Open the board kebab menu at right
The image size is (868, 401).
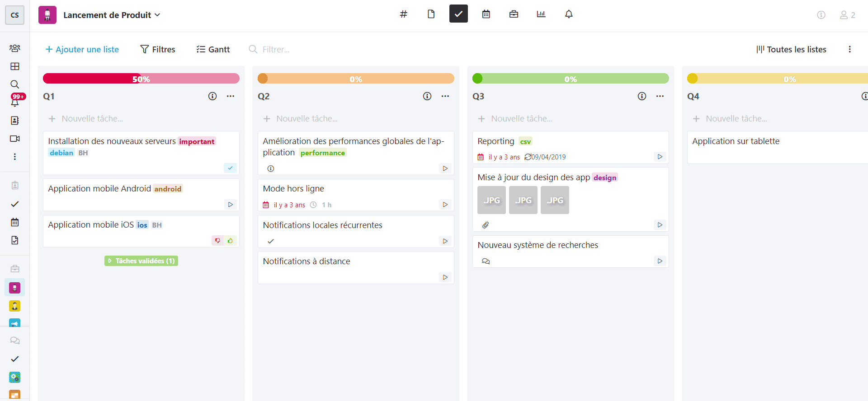[849, 49]
